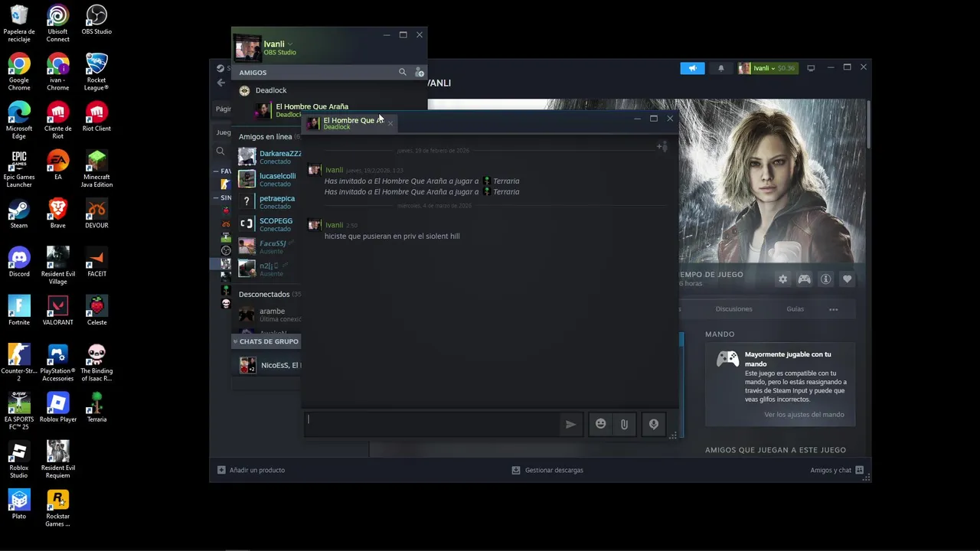The height and width of the screenshot is (551, 980).
Task: Click Ivanli avatar in friends window
Action: coord(247,47)
